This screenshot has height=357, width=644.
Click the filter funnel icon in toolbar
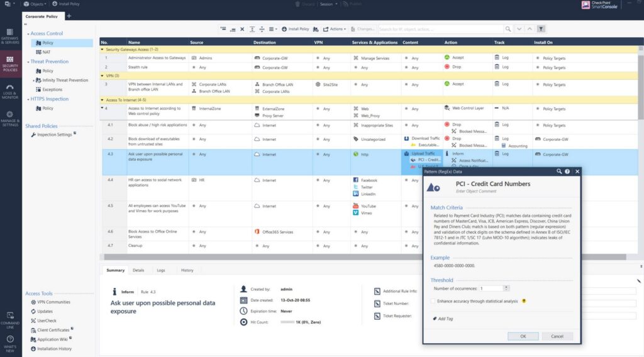(541, 29)
